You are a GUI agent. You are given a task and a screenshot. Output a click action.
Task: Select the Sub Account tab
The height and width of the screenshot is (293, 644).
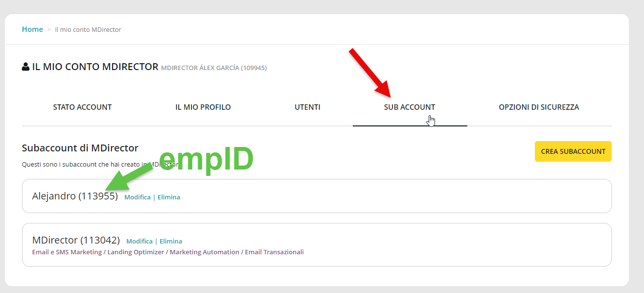pyautogui.click(x=410, y=107)
